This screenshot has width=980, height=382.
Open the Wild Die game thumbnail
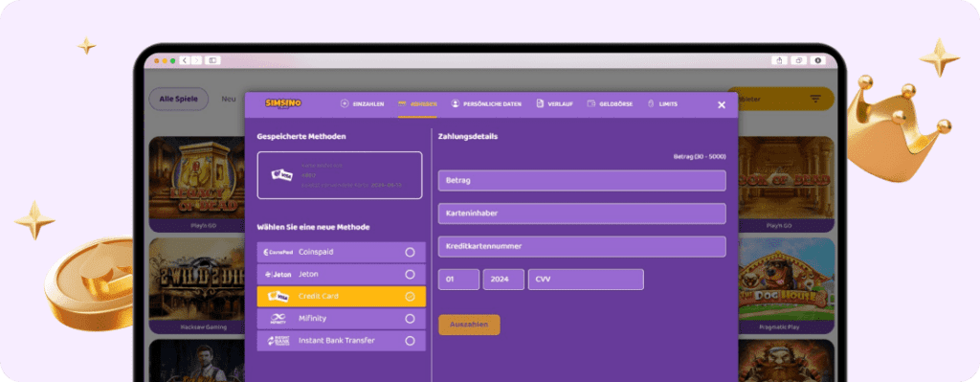[196, 279]
